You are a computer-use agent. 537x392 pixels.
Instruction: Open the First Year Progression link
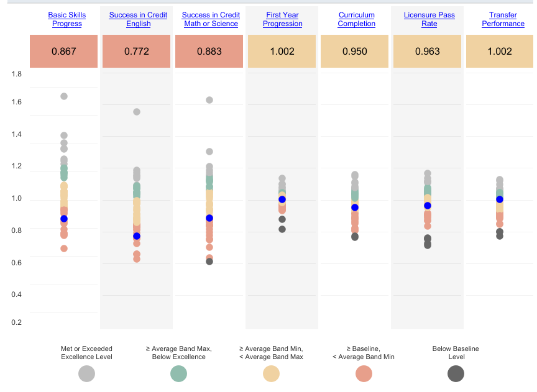[x=283, y=19]
